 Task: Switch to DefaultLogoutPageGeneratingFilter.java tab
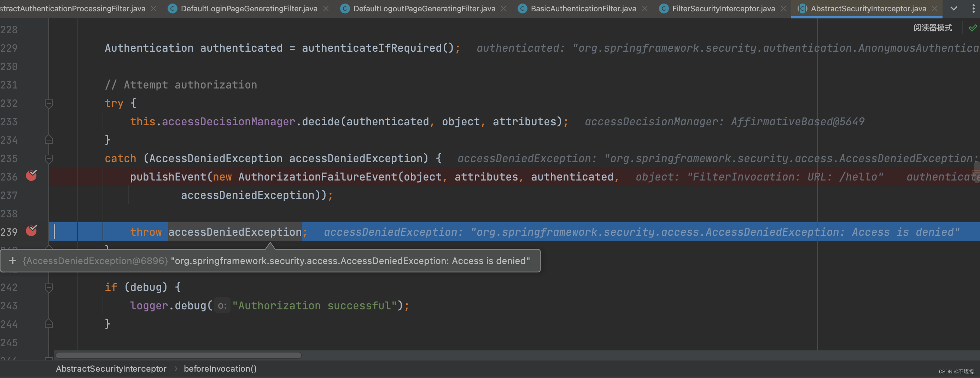pos(424,8)
